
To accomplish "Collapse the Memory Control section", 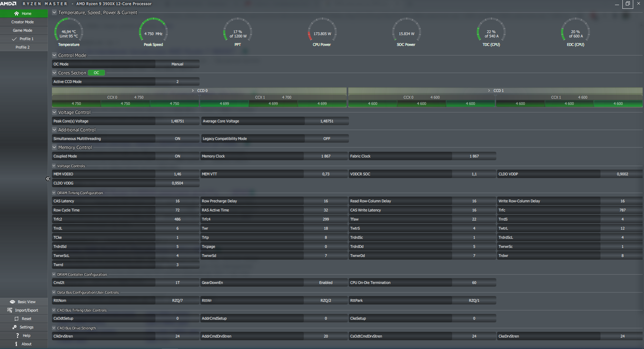I will coord(54,147).
